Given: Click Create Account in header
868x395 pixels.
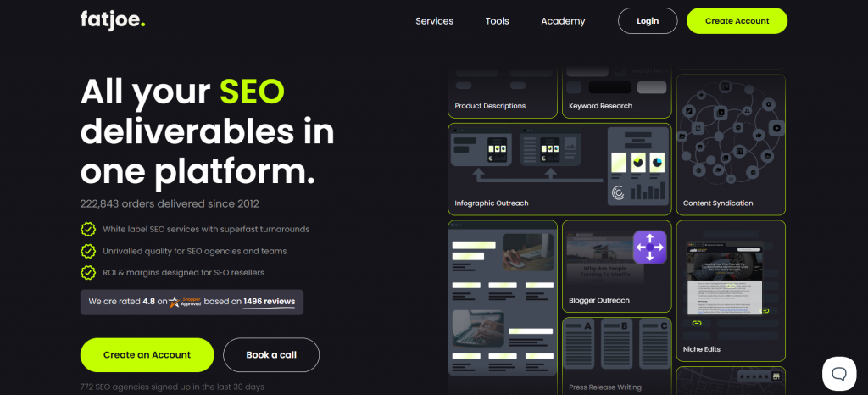Looking at the screenshot, I should [x=737, y=21].
